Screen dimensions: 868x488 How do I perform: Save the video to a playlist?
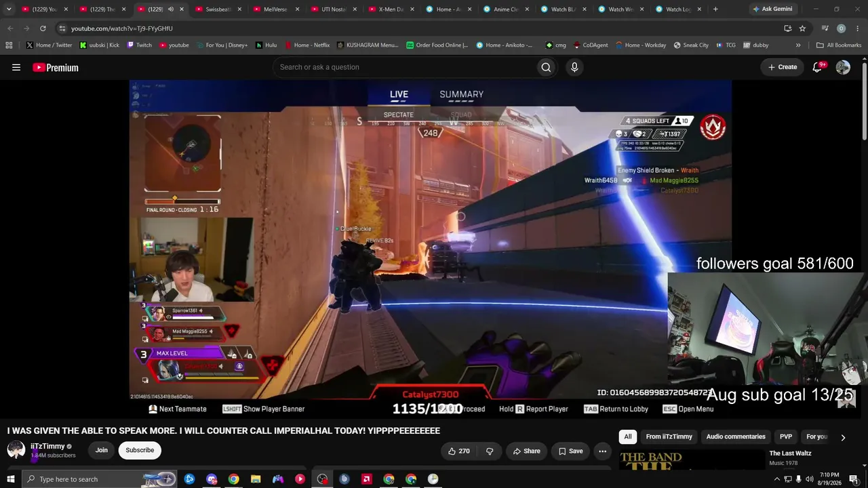(570, 451)
